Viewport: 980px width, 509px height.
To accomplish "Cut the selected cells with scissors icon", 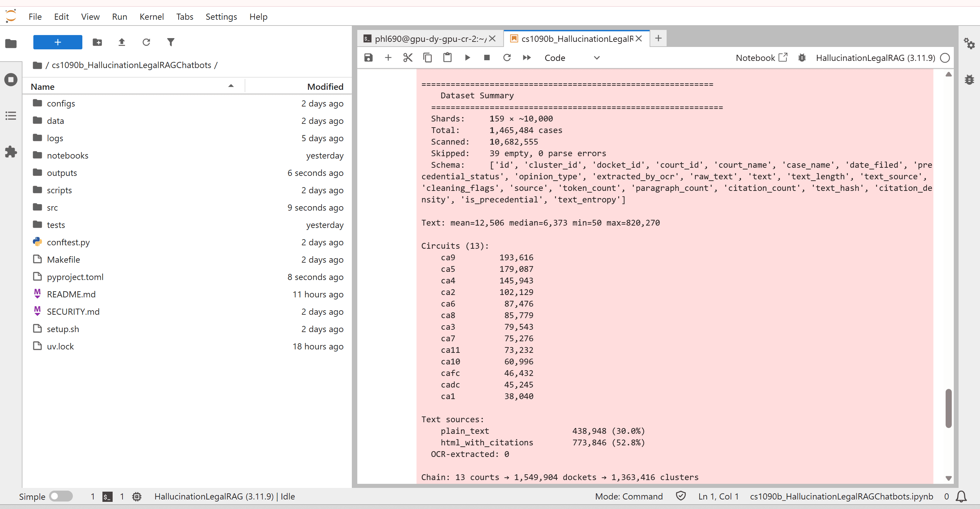I will [x=407, y=58].
